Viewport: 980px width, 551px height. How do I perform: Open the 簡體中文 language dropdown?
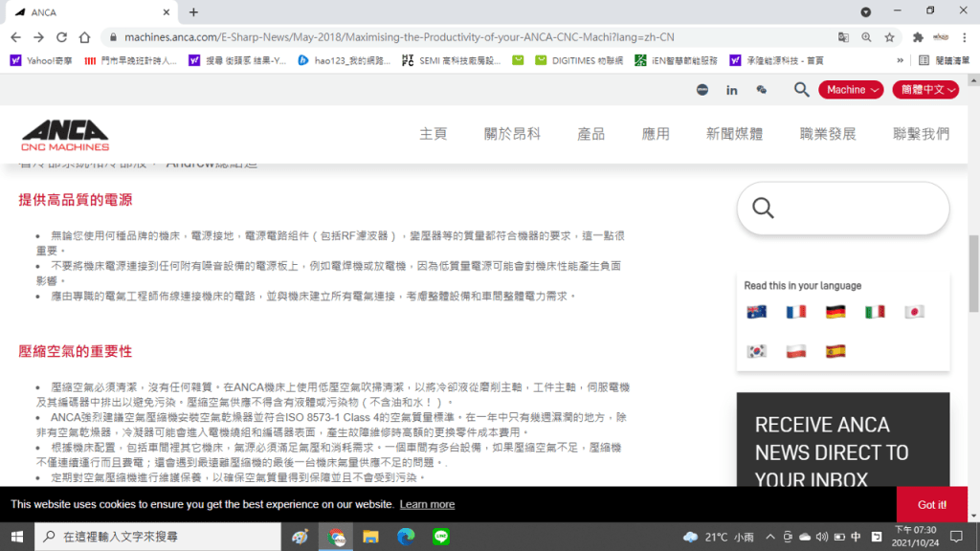point(925,90)
